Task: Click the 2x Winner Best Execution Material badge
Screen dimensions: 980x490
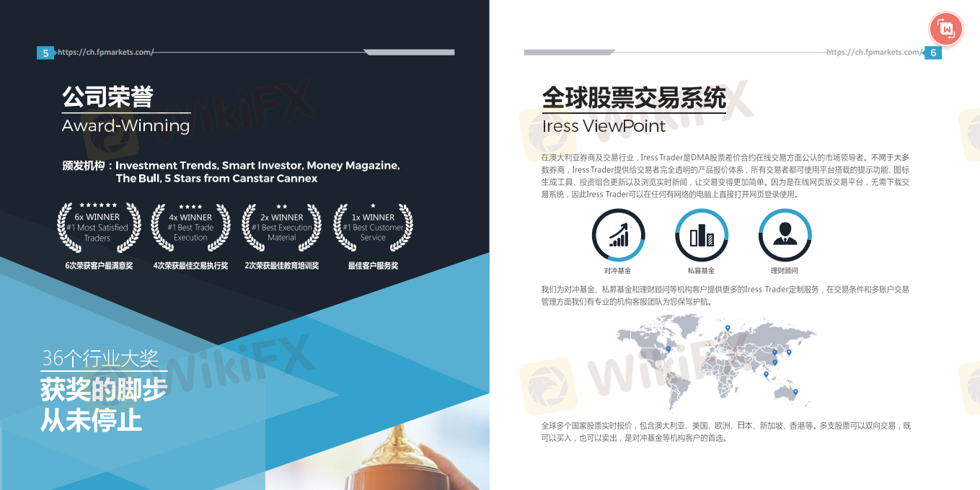Action: [281, 226]
